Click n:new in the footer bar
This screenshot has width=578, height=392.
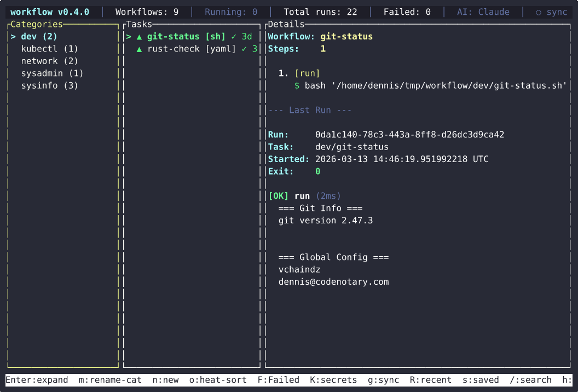165,380
